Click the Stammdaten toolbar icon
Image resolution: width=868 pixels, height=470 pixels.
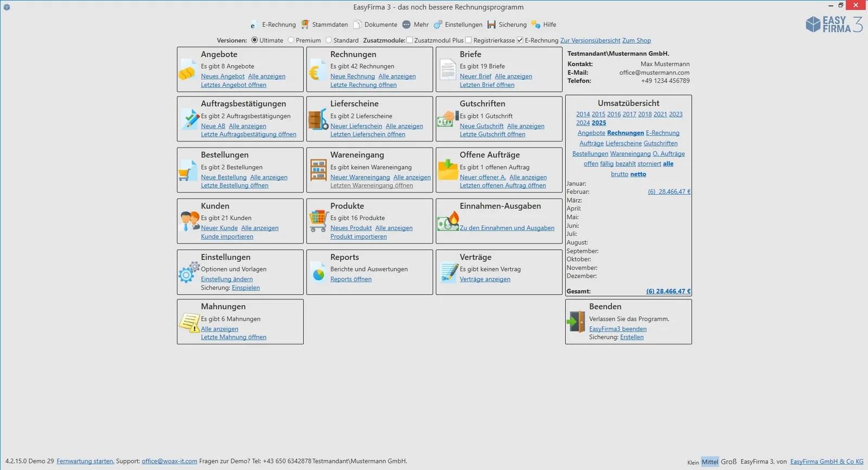click(x=305, y=24)
